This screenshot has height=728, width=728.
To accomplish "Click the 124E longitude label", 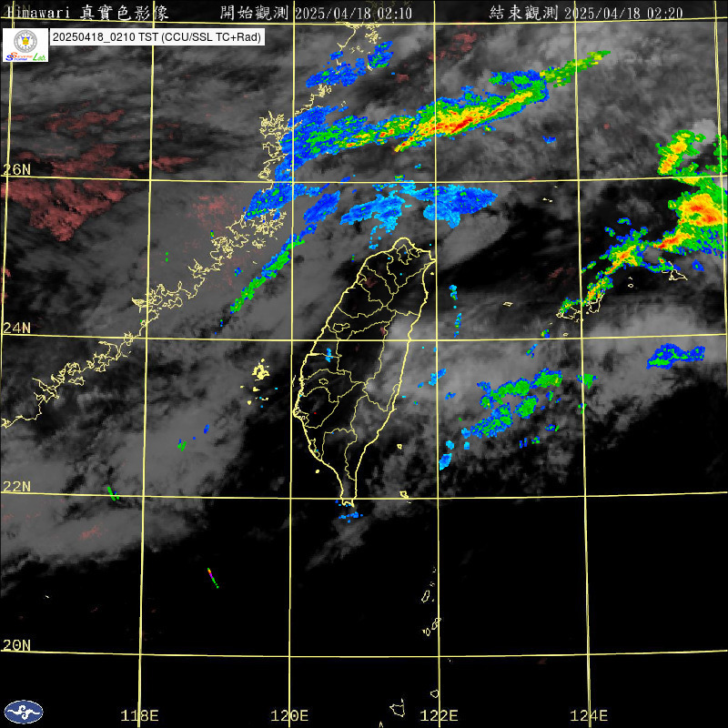I will [589, 715].
